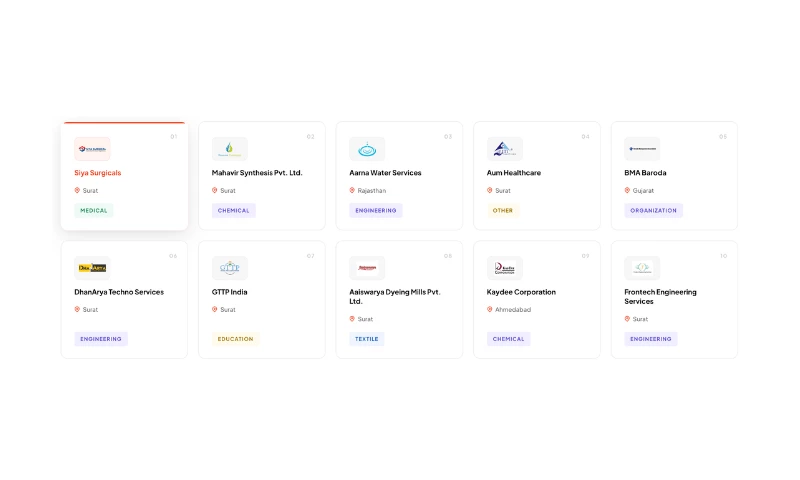Open the Siya Surgicals title link
The image size is (800, 480).
pyautogui.click(x=98, y=173)
